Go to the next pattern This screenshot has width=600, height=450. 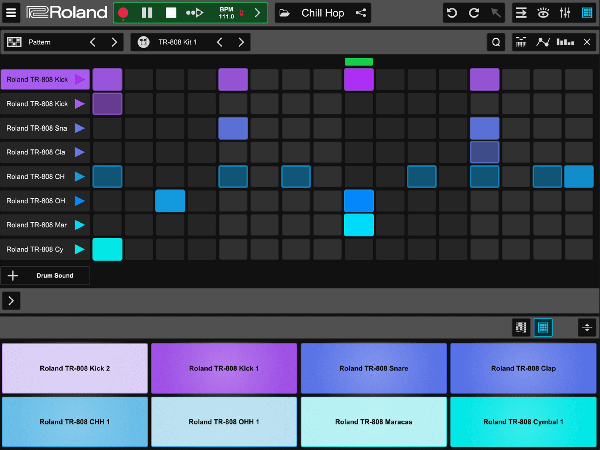point(114,42)
